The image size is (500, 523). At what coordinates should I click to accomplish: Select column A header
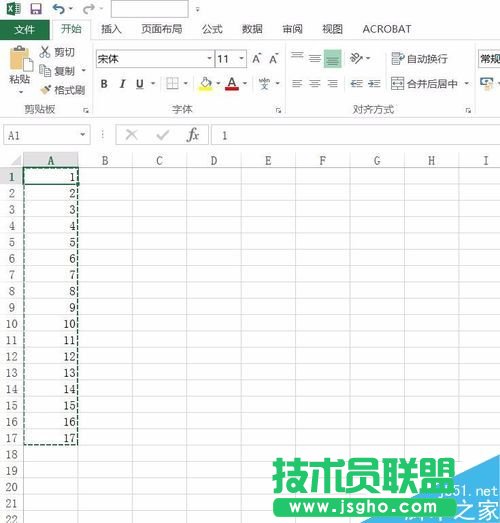coord(51,160)
